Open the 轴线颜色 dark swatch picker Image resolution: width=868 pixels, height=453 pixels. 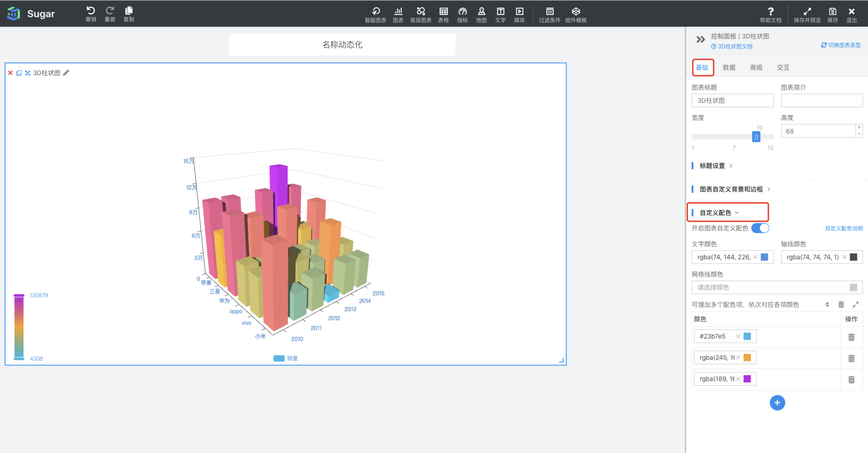pyautogui.click(x=854, y=257)
